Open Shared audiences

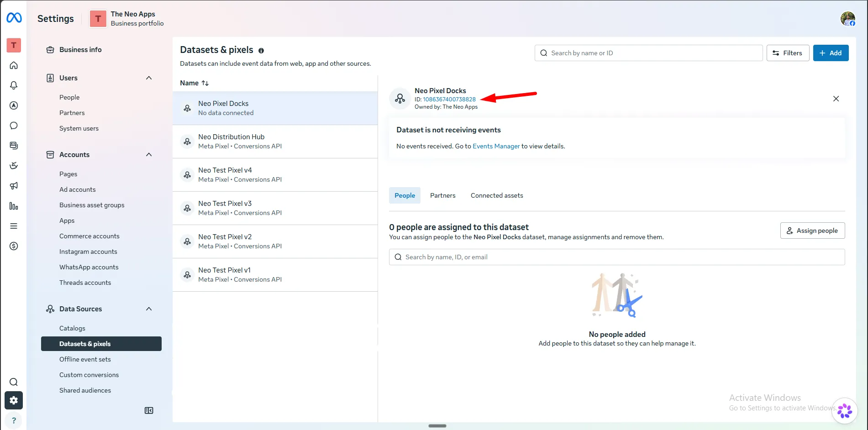(x=85, y=390)
